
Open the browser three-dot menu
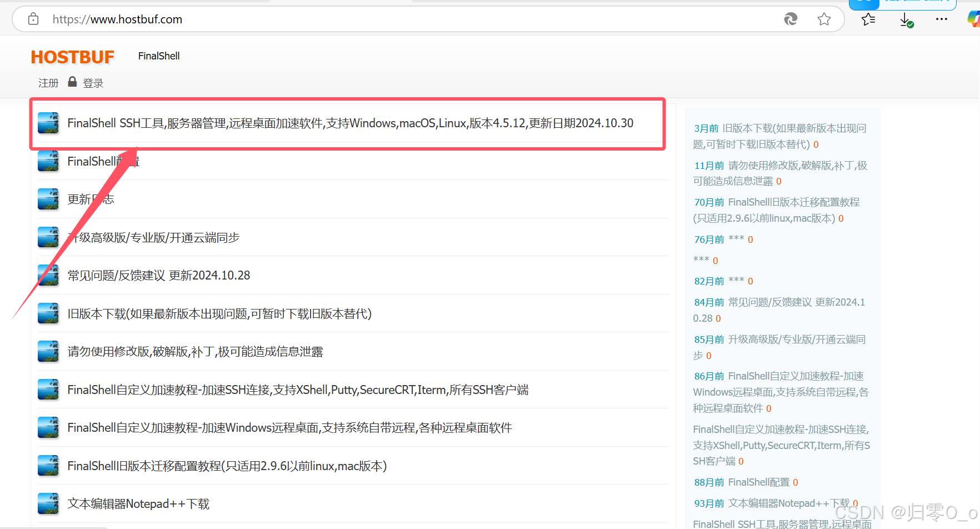[x=942, y=19]
